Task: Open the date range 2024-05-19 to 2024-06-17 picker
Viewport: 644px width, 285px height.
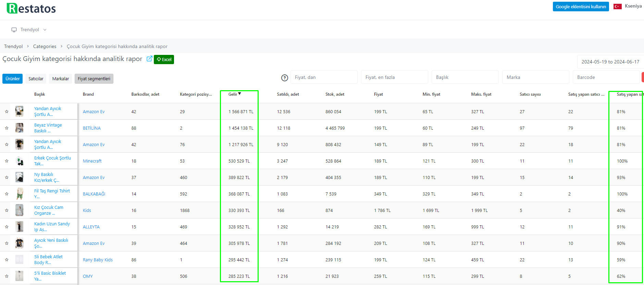Action: pos(610,62)
